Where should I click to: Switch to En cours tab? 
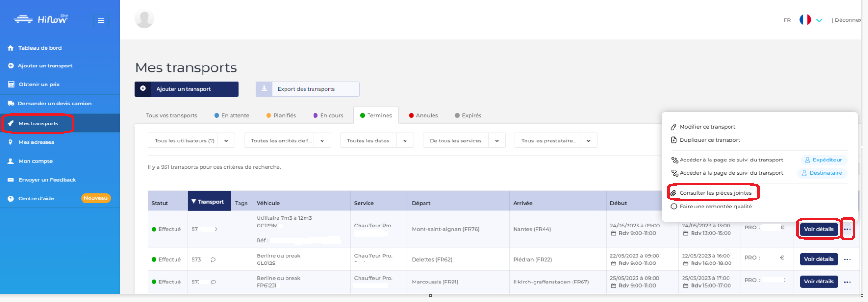(x=328, y=116)
